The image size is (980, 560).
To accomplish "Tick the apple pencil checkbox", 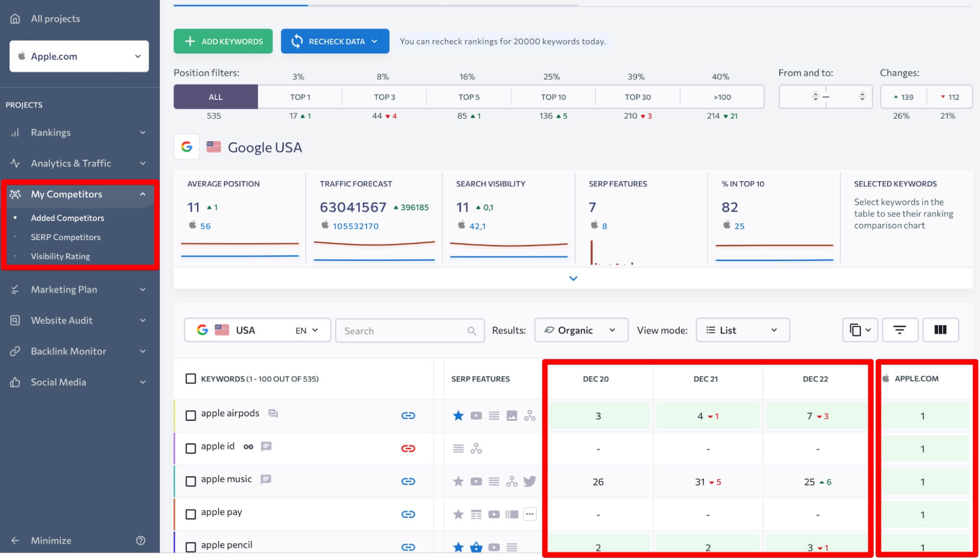I will 191,547.
